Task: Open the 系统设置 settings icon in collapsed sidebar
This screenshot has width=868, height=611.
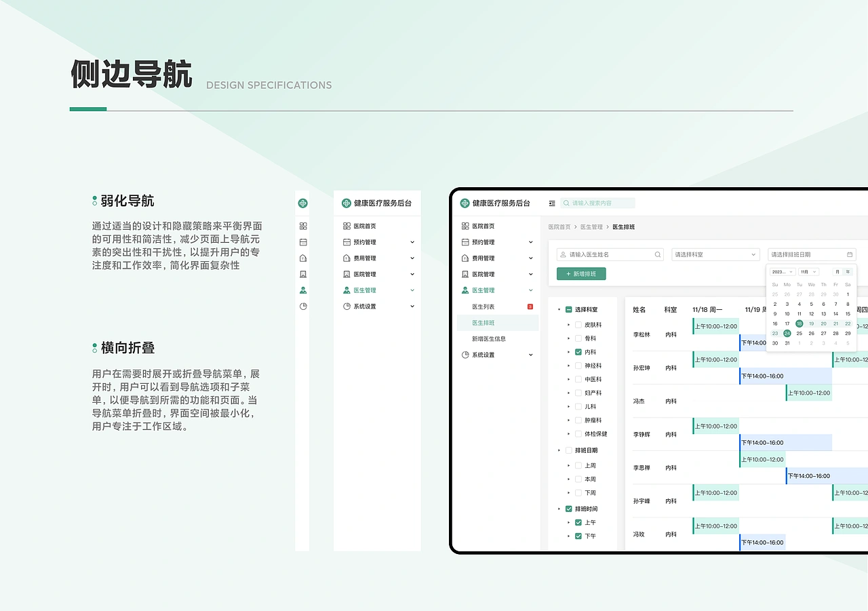Action: tap(302, 305)
